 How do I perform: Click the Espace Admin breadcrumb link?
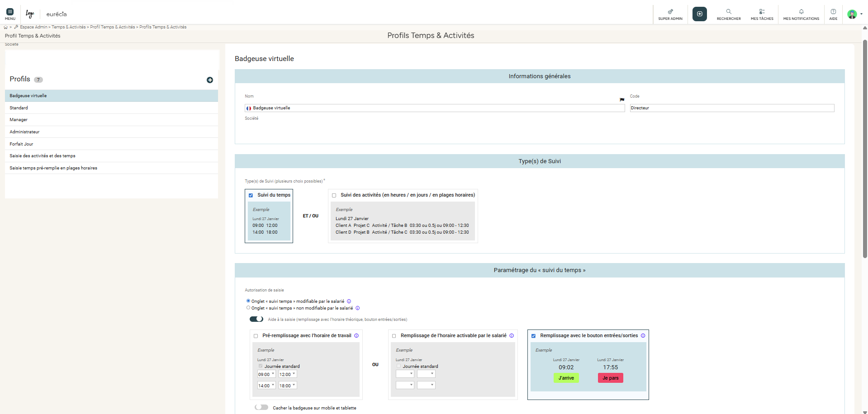33,27
